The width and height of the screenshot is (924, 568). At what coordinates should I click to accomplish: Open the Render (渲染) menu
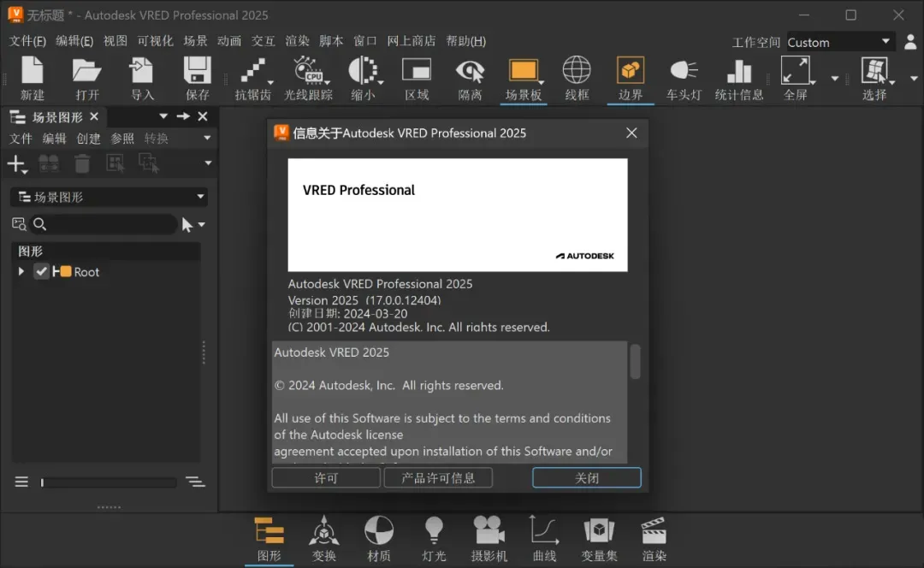click(297, 41)
